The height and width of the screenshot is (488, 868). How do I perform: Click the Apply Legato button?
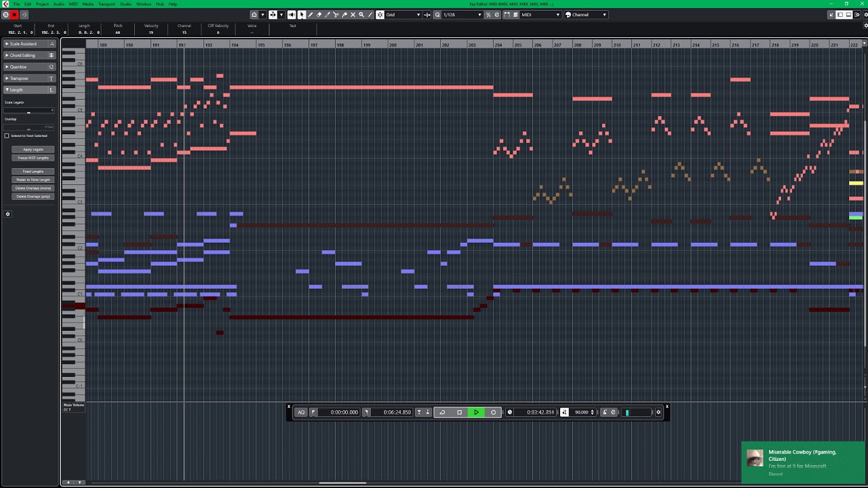(x=33, y=149)
